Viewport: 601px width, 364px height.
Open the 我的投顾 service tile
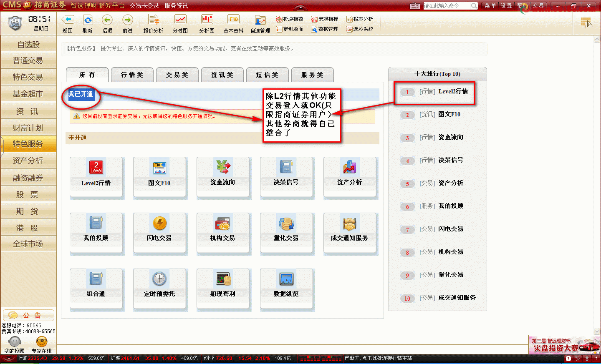tap(96, 233)
